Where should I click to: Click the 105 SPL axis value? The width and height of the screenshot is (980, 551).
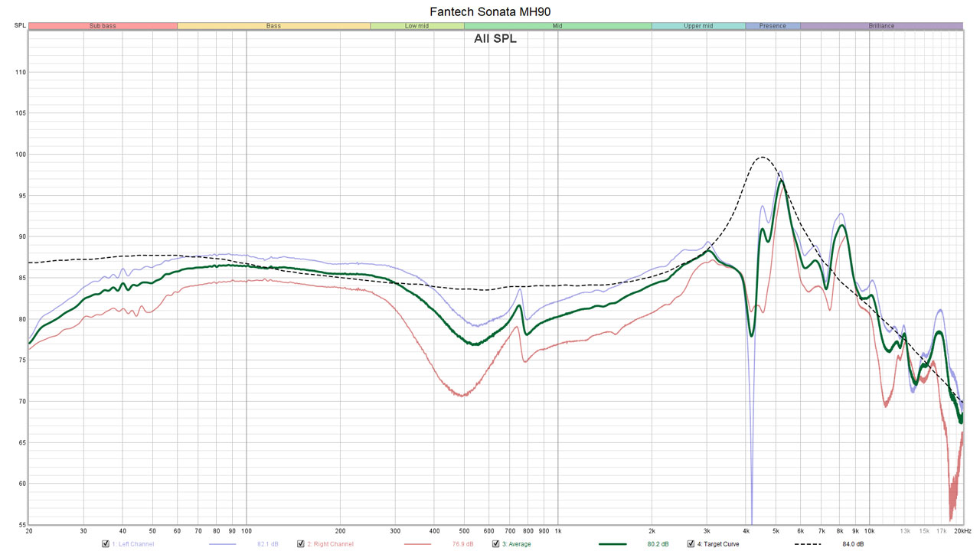[20, 113]
